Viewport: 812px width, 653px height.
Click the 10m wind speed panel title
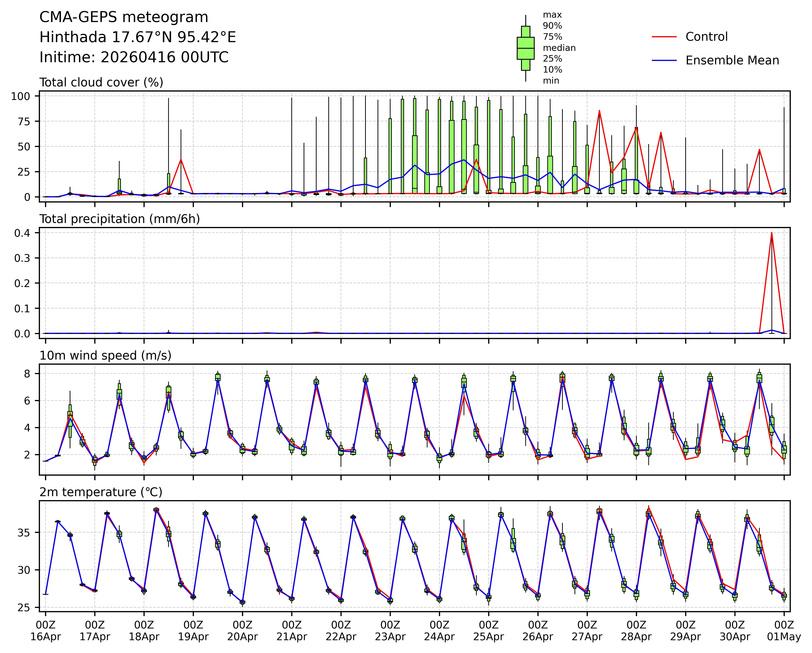coord(105,355)
